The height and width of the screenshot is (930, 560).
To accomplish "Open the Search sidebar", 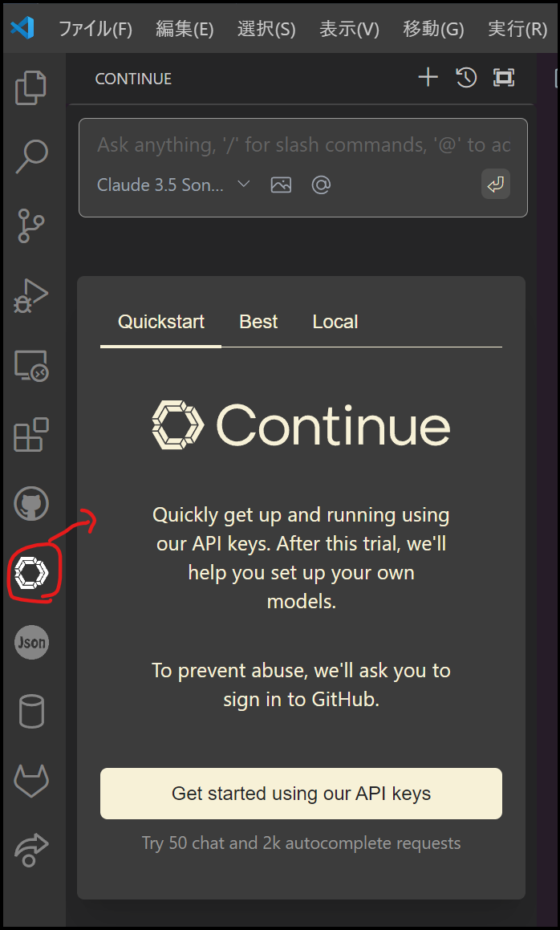I will pyautogui.click(x=30, y=157).
